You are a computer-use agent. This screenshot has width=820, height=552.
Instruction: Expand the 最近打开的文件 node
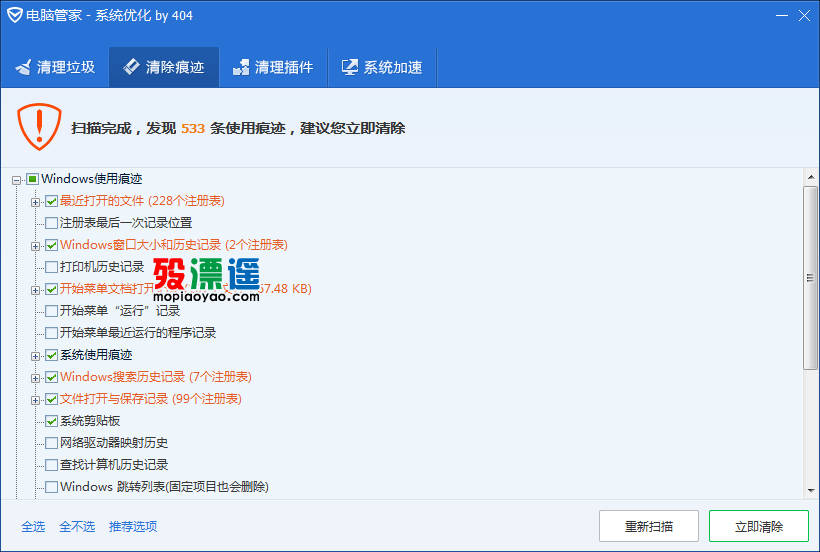36,202
